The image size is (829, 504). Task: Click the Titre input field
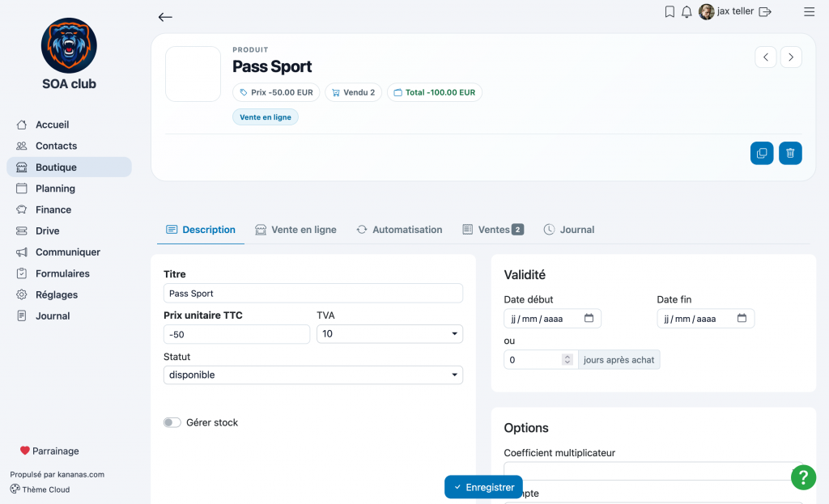[x=313, y=293]
